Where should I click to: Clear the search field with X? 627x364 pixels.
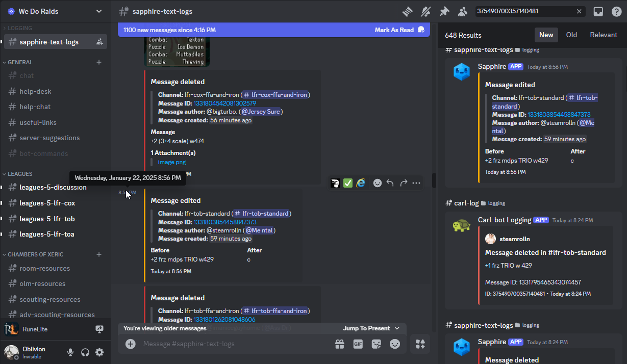pos(579,11)
